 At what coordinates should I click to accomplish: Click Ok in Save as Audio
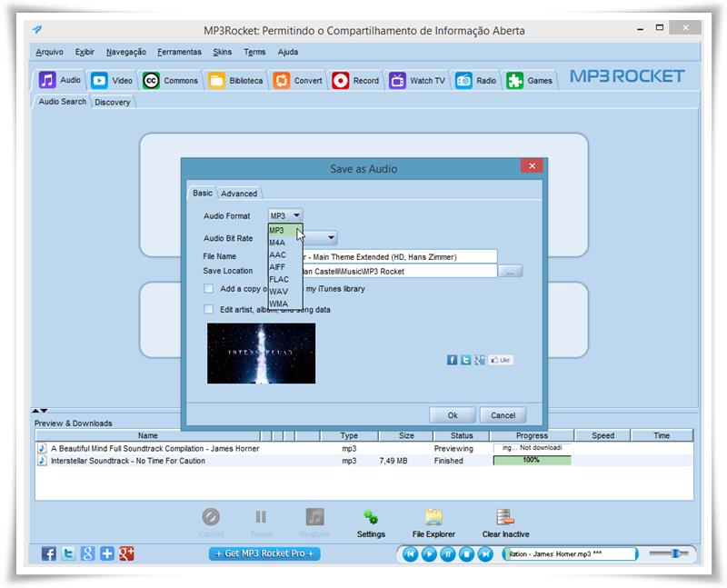click(x=453, y=415)
